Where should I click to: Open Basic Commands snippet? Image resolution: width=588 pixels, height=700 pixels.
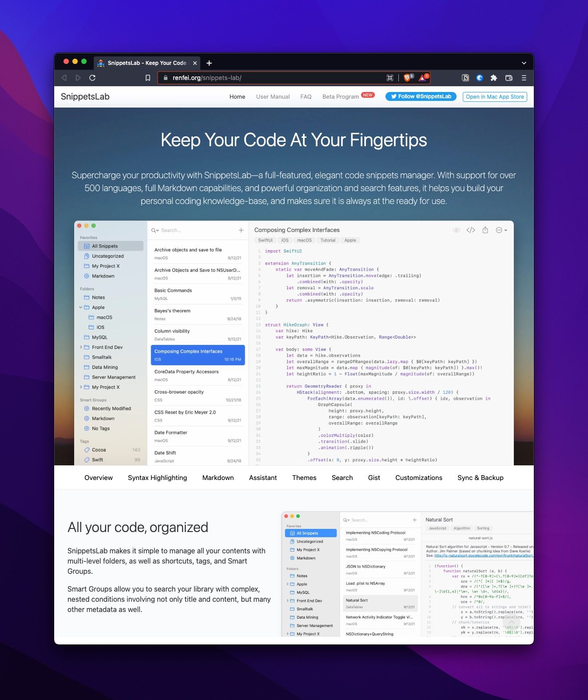(198, 294)
